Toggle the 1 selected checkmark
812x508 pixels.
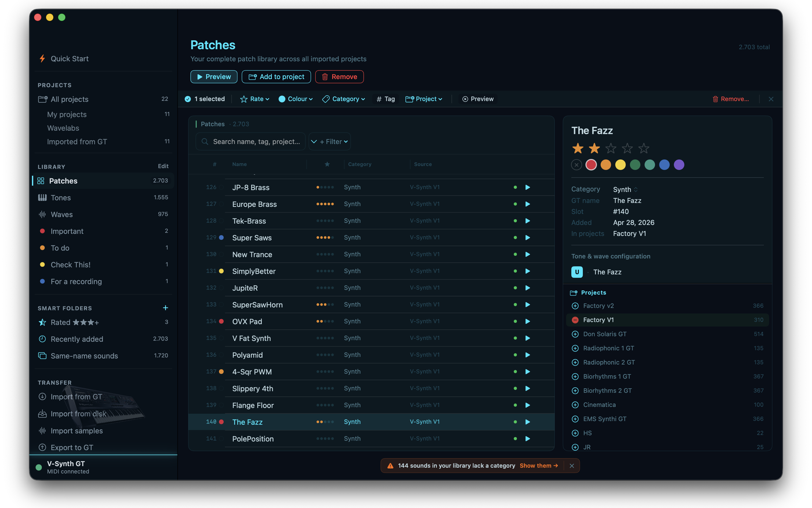coord(188,99)
